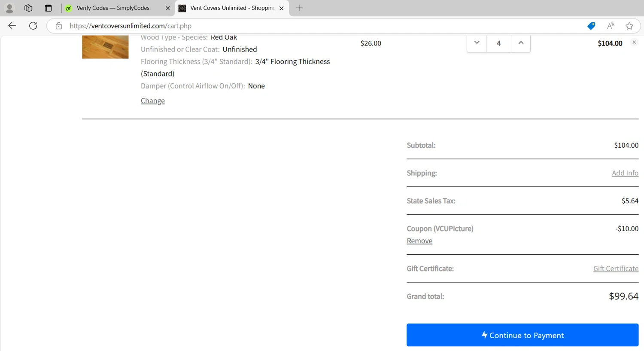Close the Verify Codes SimplyCodes tab
The image size is (644, 351).
coord(168,8)
